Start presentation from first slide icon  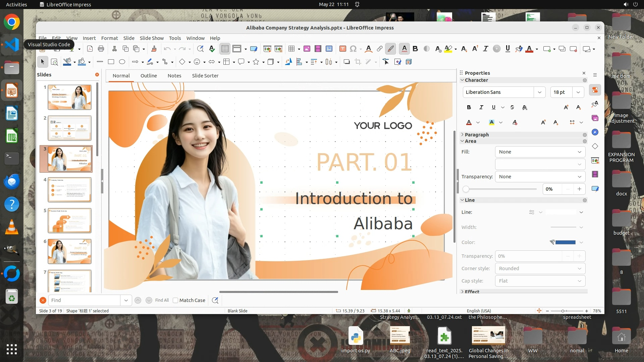pyautogui.click(x=267, y=49)
